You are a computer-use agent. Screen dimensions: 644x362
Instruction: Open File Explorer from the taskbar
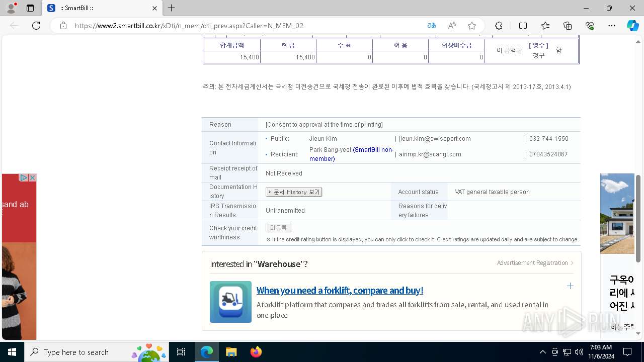click(231, 352)
